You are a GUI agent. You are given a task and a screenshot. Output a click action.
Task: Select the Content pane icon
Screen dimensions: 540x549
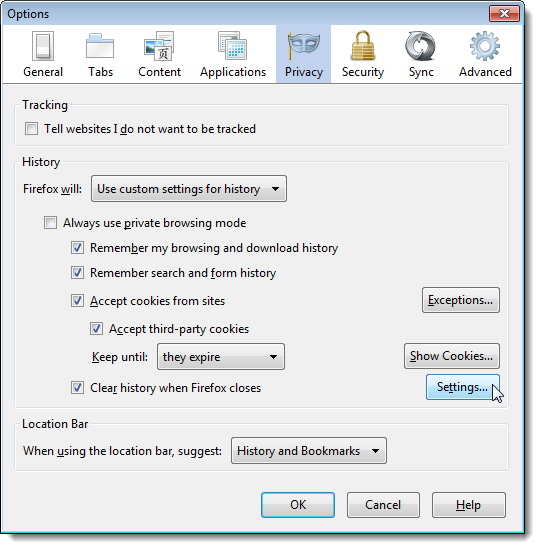click(x=159, y=46)
